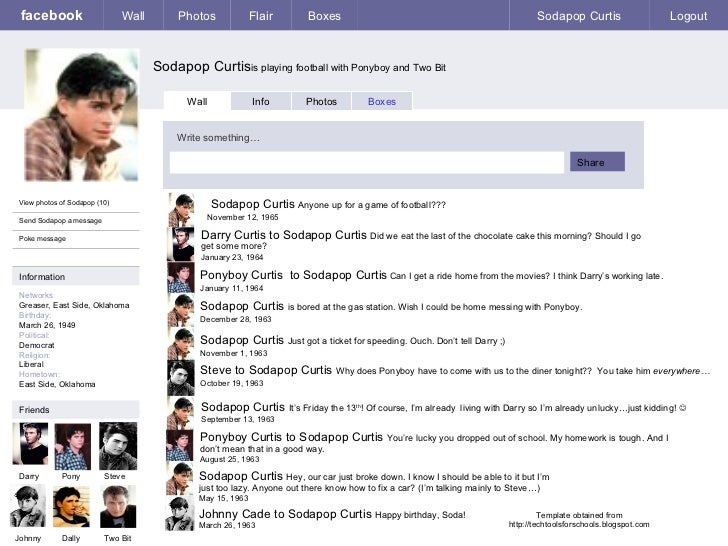Click Sodapop Curtis name in football post

click(x=253, y=204)
